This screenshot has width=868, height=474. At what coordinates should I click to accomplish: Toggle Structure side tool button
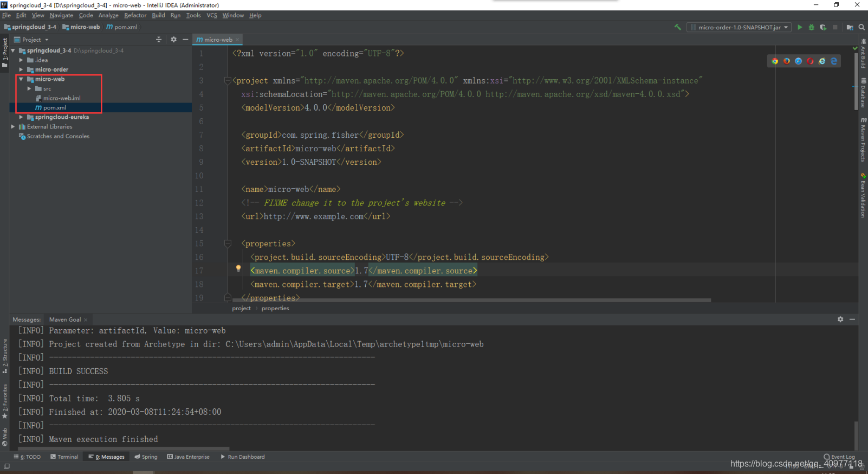[5, 356]
